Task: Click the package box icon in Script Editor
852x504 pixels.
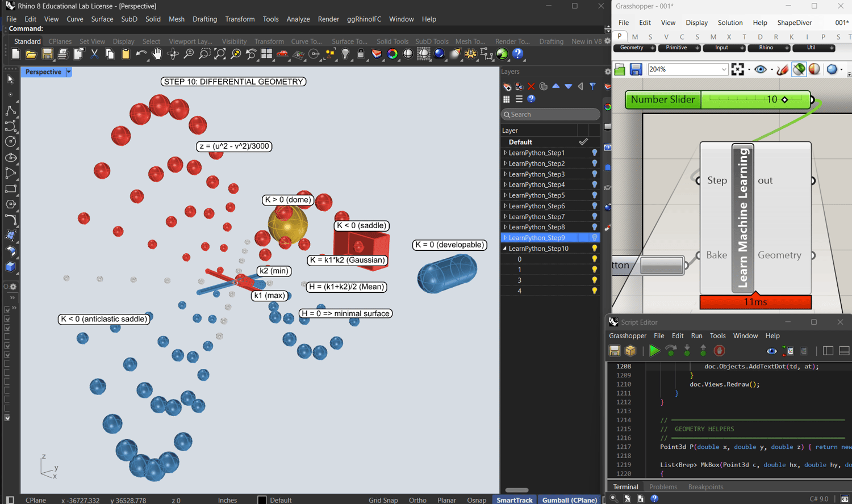Action: pyautogui.click(x=630, y=351)
